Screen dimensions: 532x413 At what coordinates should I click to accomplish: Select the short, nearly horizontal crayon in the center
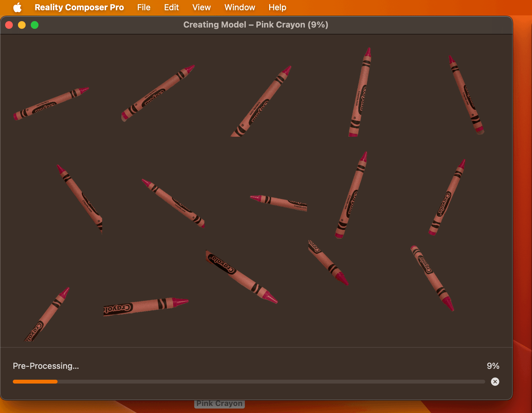(278, 203)
